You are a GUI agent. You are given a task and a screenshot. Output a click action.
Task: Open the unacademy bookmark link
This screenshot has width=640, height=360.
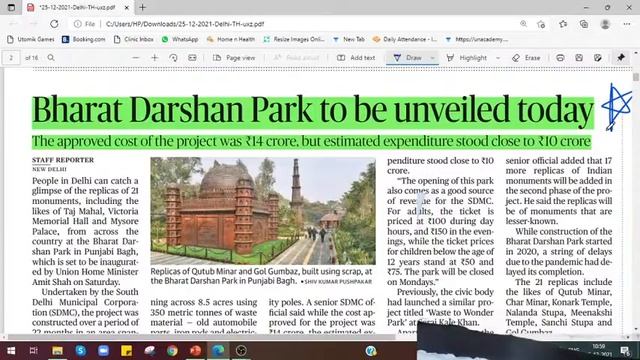tap(476, 39)
